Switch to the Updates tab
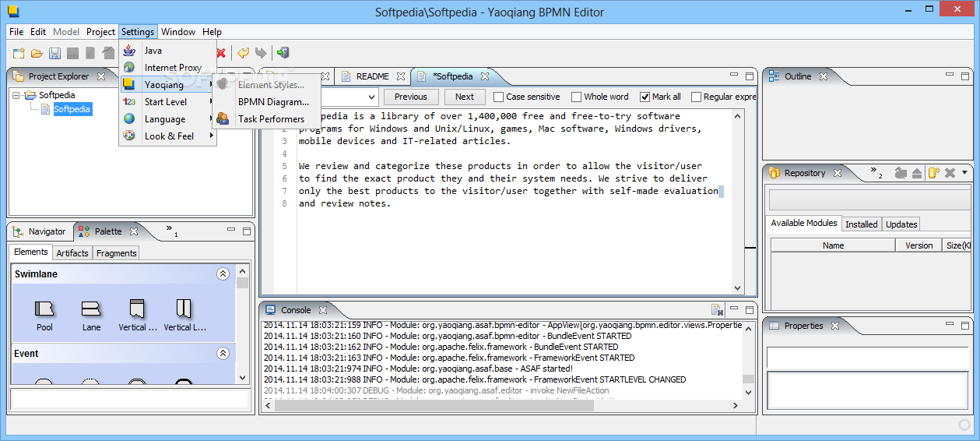The height and width of the screenshot is (441, 980). pyautogui.click(x=901, y=224)
